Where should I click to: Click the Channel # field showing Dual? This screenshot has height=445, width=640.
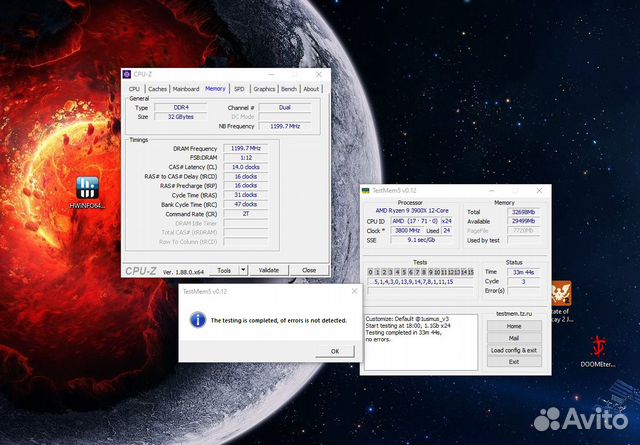coord(285,107)
